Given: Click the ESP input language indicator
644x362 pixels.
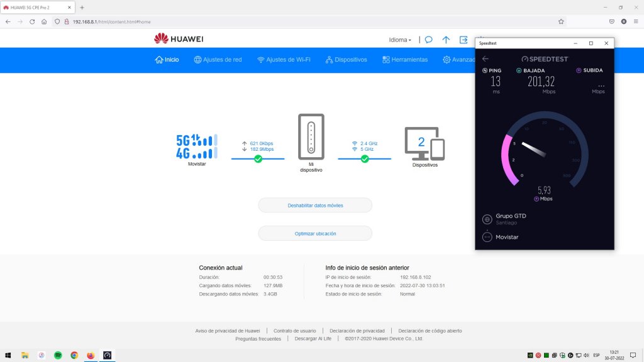Looking at the screenshot, I should 597,355.
